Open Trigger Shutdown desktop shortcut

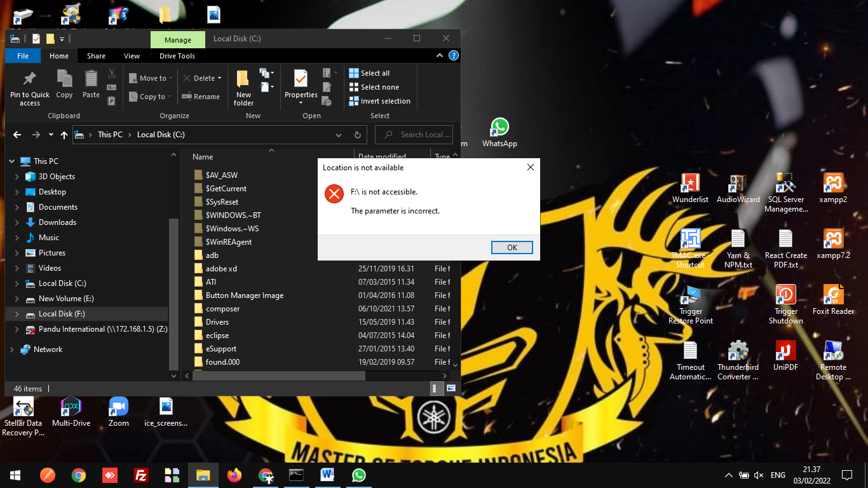click(x=786, y=304)
